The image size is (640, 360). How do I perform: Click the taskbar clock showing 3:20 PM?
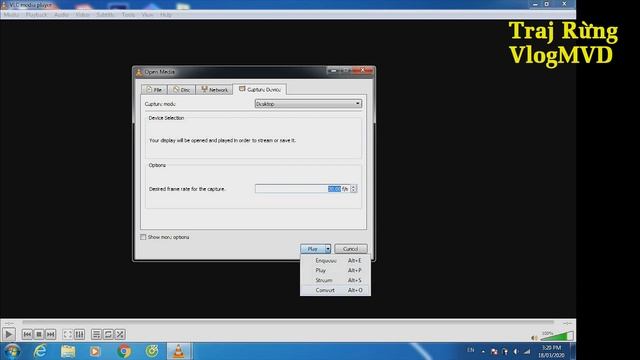coord(551,351)
